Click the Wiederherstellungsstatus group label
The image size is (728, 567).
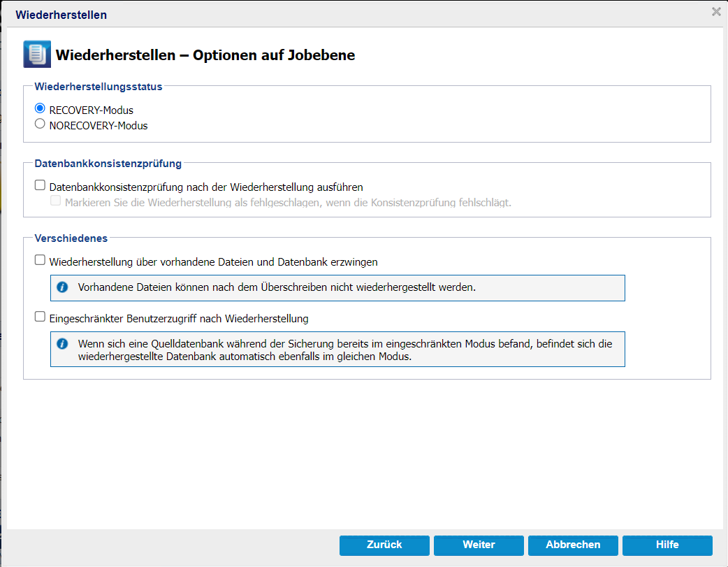point(99,87)
